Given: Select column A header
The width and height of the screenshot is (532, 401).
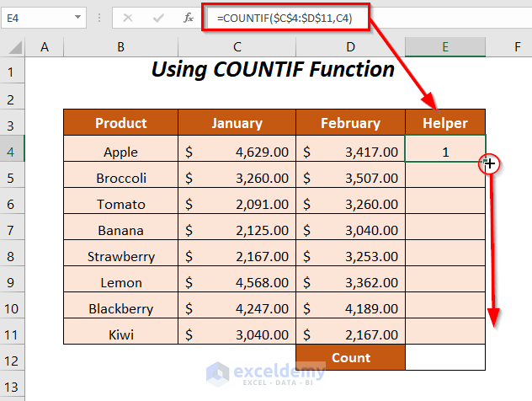Looking at the screenshot, I should 44,48.
